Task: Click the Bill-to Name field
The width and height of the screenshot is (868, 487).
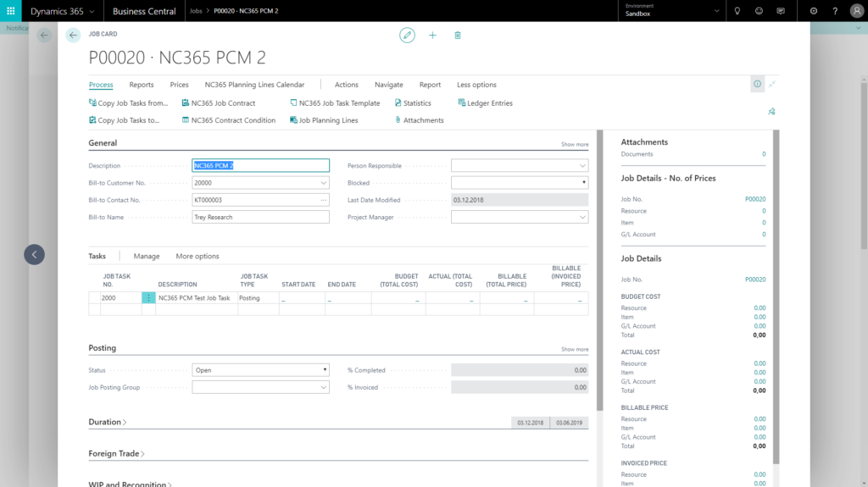Action: pyautogui.click(x=261, y=217)
